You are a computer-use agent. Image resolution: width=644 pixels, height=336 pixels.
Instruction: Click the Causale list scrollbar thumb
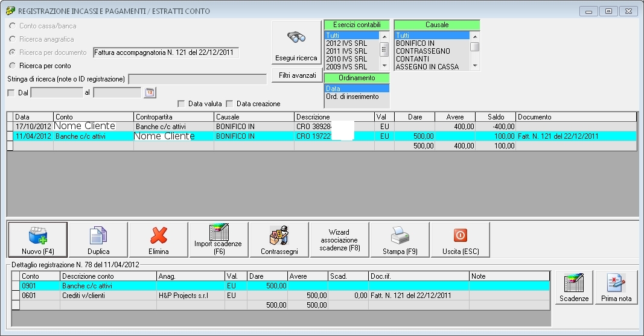click(475, 46)
